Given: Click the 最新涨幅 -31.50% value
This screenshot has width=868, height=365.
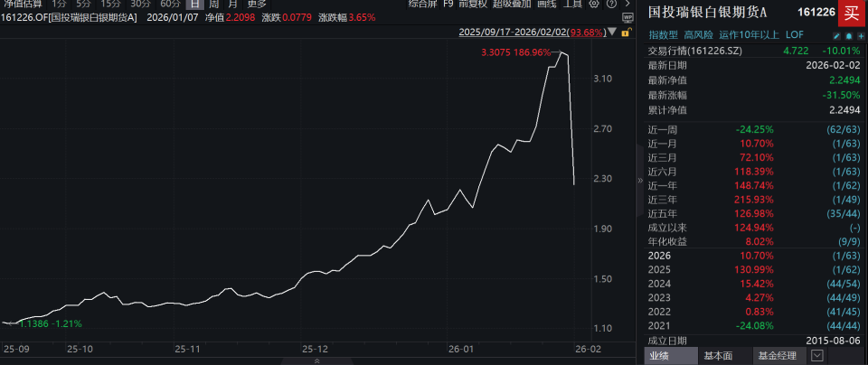Looking at the screenshot, I should click(841, 95).
